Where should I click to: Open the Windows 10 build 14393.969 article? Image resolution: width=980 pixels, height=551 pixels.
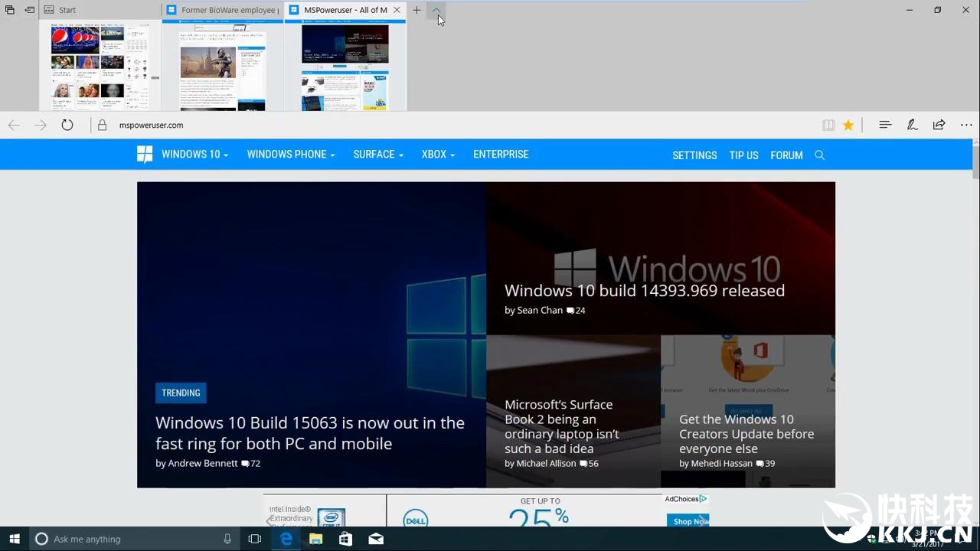(x=644, y=291)
